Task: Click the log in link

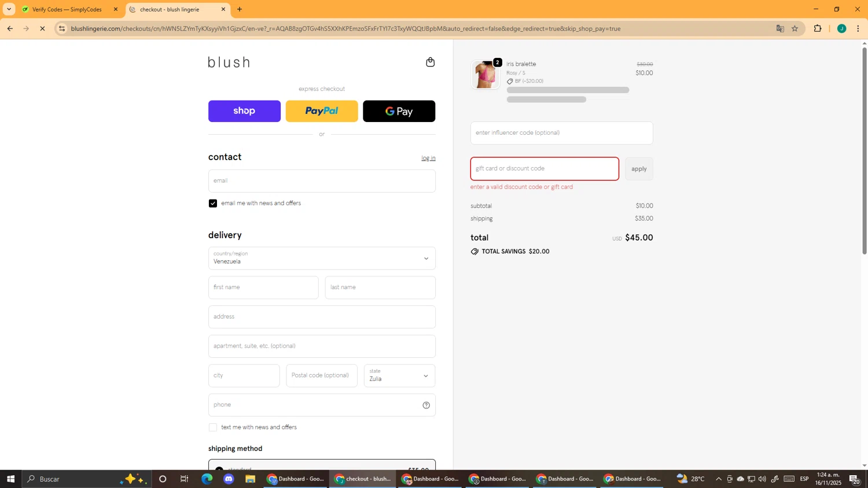Action: coord(428,158)
